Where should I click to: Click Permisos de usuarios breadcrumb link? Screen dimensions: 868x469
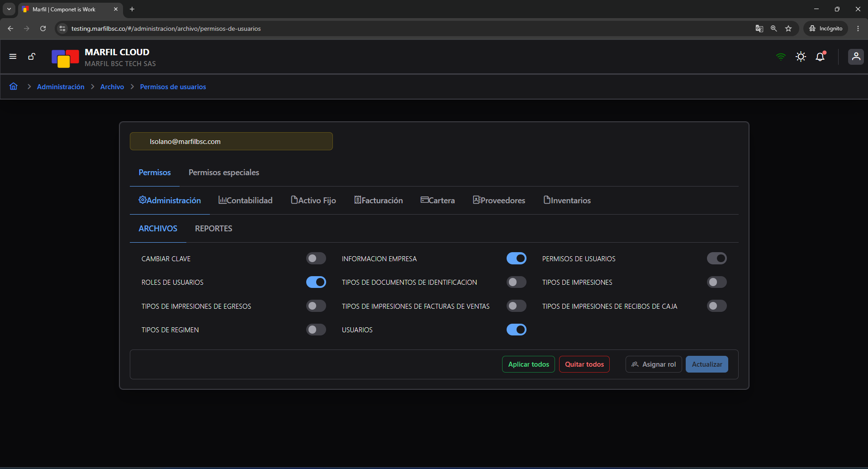coord(173,86)
